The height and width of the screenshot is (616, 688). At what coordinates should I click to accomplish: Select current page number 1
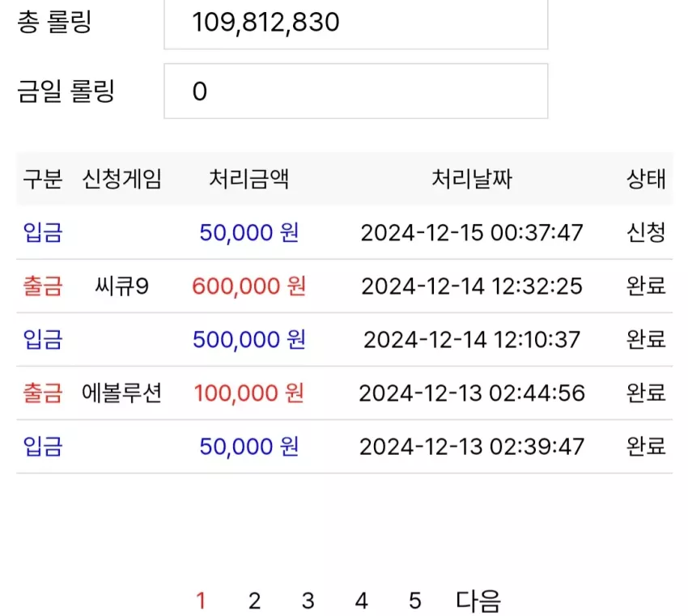click(x=201, y=601)
